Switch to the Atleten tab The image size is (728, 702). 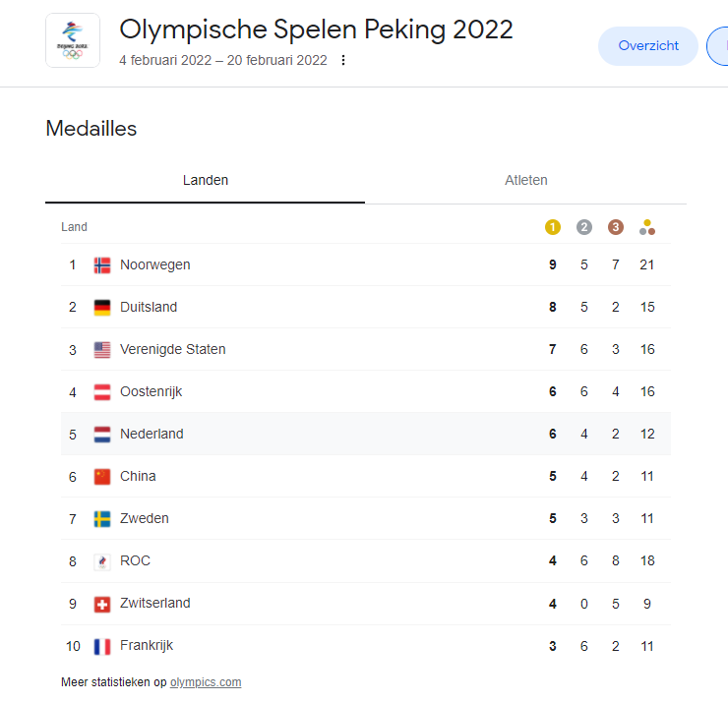pos(525,181)
